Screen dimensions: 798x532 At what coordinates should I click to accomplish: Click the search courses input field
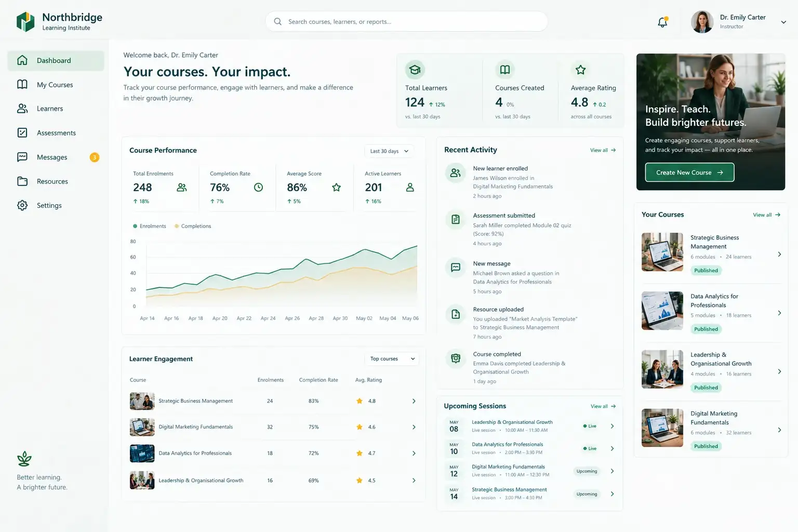pyautogui.click(x=406, y=22)
